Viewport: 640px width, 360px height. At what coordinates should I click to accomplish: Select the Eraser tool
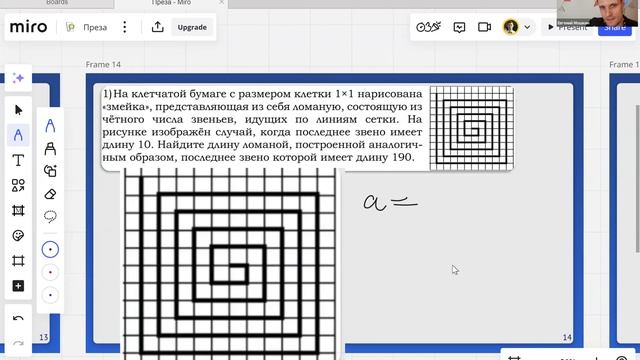pyautogui.click(x=50, y=194)
